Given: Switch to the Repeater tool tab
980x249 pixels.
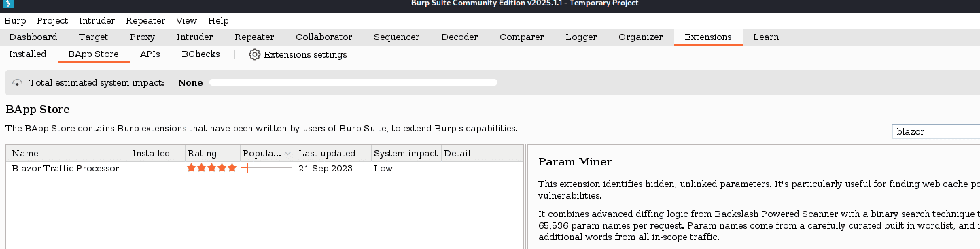Looking at the screenshot, I should (254, 37).
